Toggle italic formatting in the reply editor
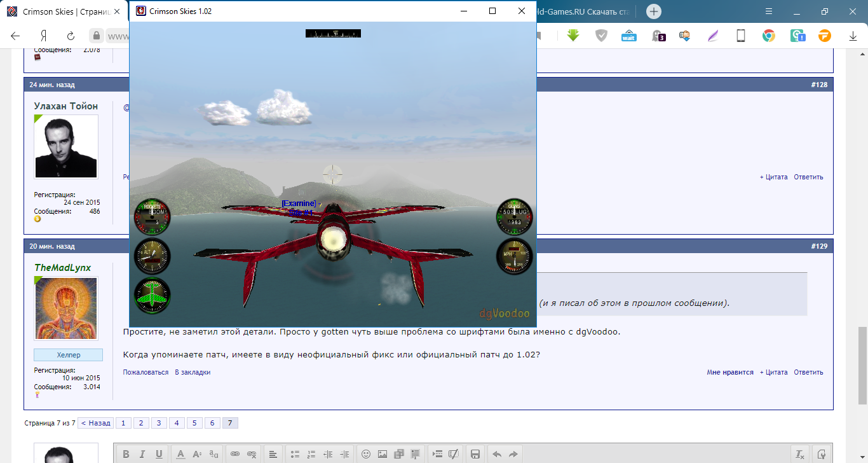This screenshot has width=868, height=463. [x=142, y=454]
